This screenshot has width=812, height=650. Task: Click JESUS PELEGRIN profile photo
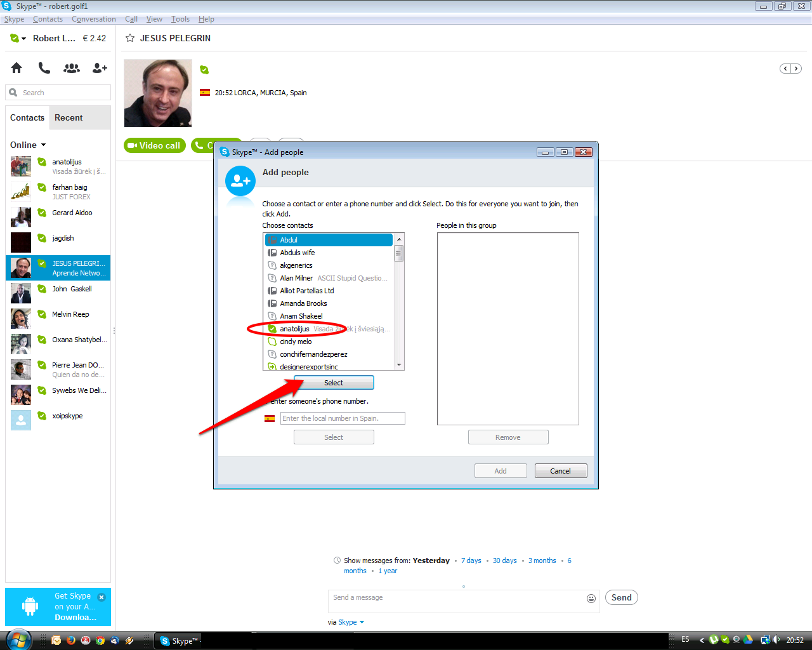[x=158, y=93]
